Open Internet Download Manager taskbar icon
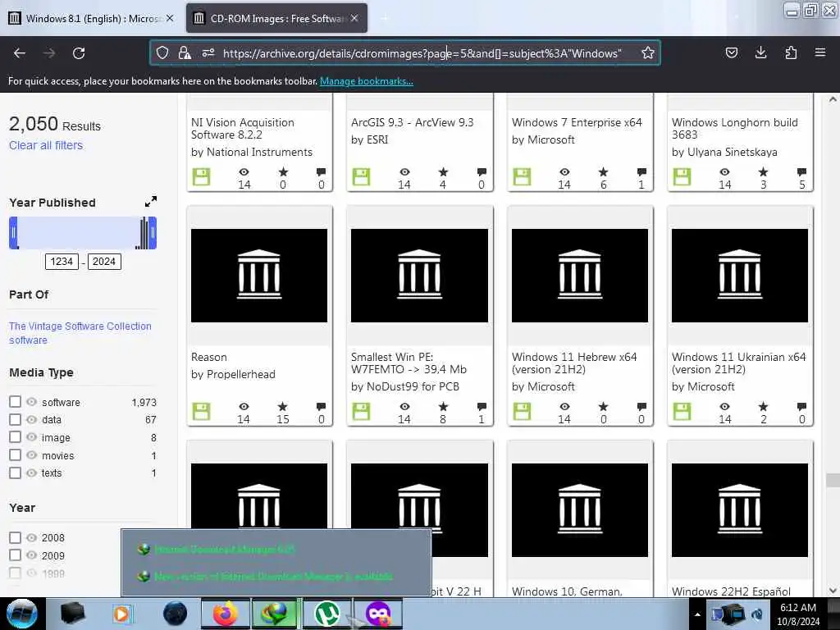 276,614
